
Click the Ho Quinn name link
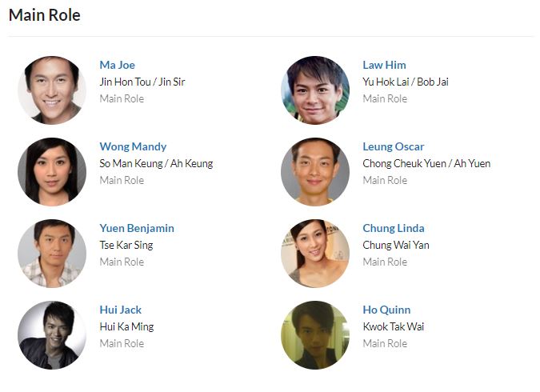[x=386, y=310]
